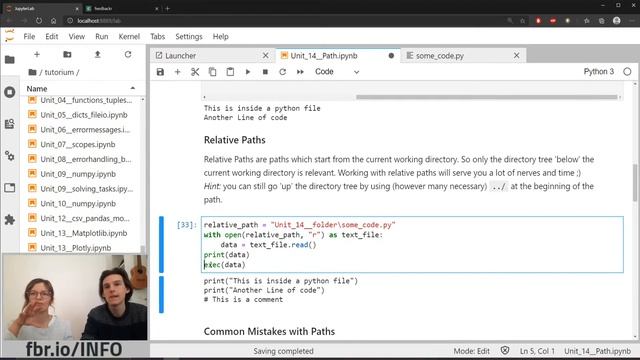The width and height of the screenshot is (640, 360).
Task: Click the kernel status circle indicator
Action: click(x=627, y=72)
